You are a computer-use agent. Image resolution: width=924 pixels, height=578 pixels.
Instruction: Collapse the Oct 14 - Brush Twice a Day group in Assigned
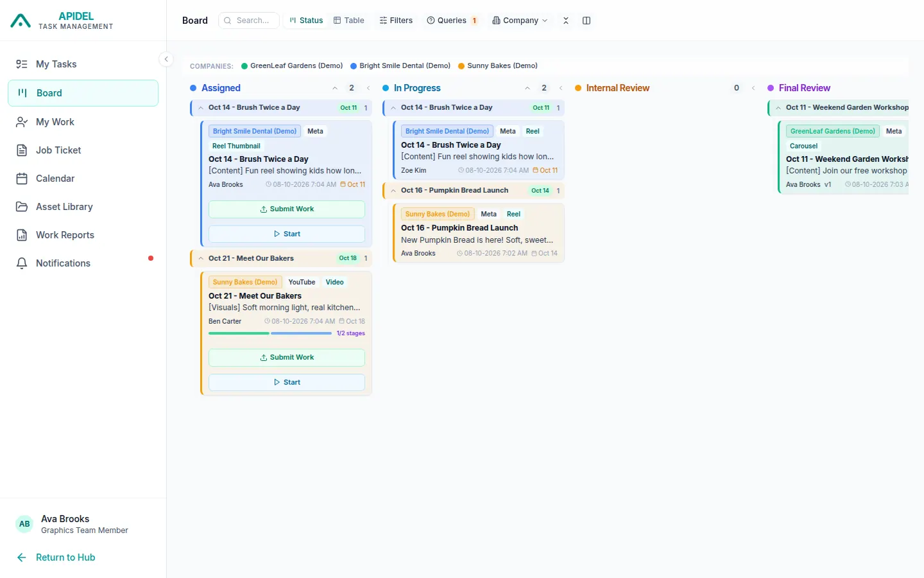201,108
